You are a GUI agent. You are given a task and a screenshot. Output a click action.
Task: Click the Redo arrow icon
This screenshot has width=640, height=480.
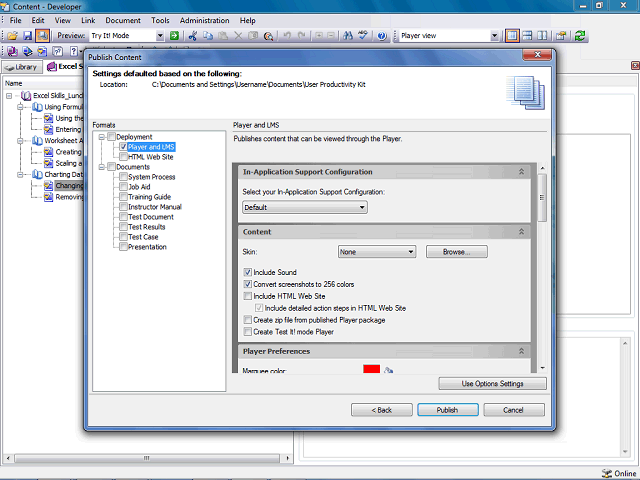coord(302,36)
